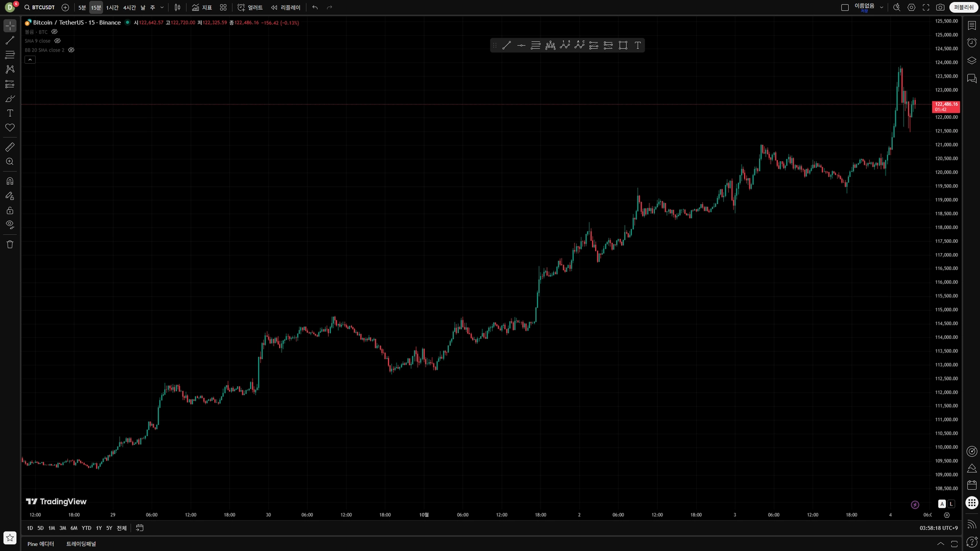Expand the timeframe dropdown chevron
This screenshot has height=551, width=980.
pos(162,8)
